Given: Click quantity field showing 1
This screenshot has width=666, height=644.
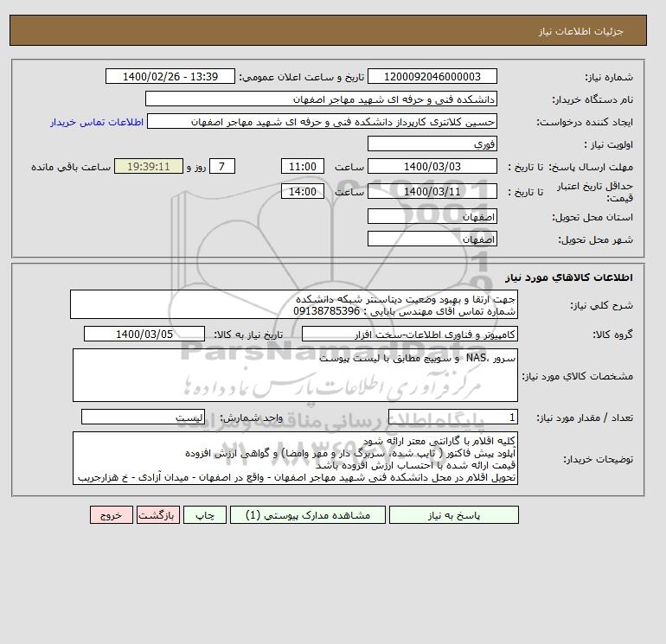Looking at the screenshot, I should tap(452, 418).
